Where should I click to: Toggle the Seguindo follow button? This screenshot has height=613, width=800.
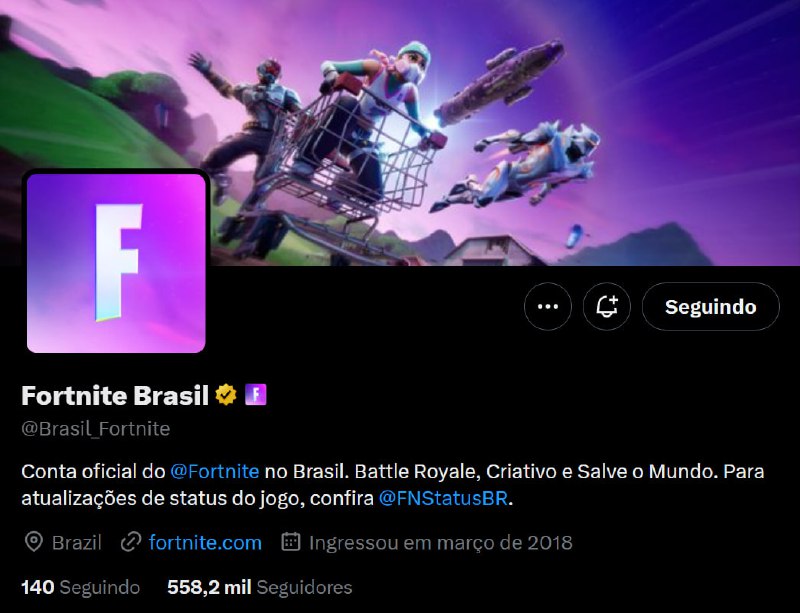(710, 306)
